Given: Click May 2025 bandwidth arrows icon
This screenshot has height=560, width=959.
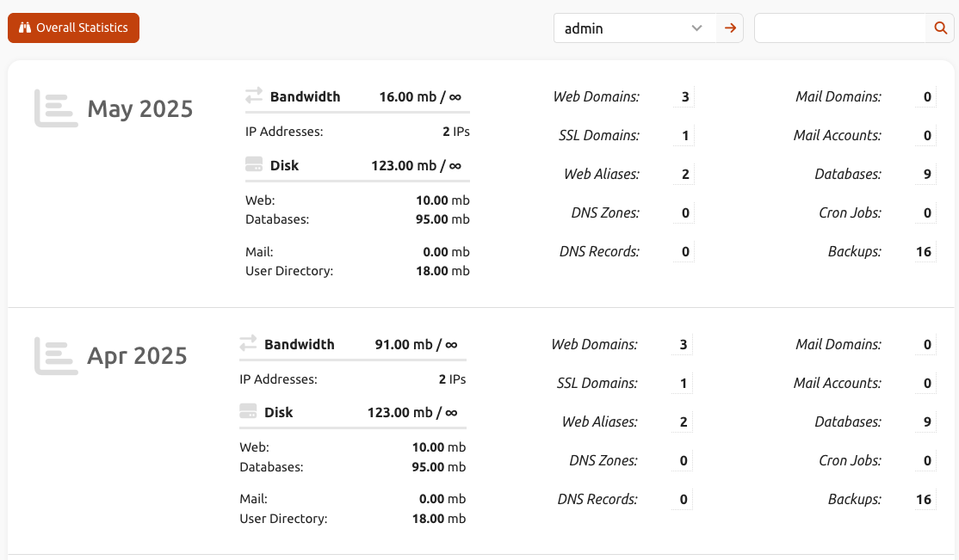Looking at the screenshot, I should 254,95.
